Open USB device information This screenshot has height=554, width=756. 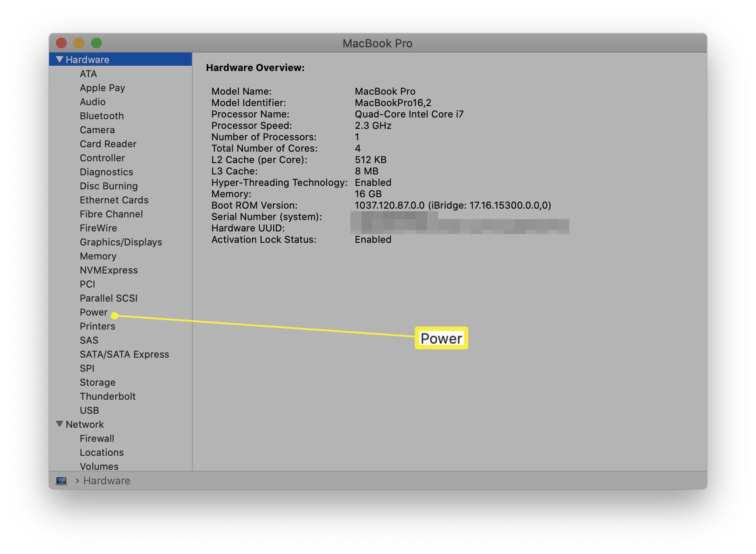(x=89, y=410)
